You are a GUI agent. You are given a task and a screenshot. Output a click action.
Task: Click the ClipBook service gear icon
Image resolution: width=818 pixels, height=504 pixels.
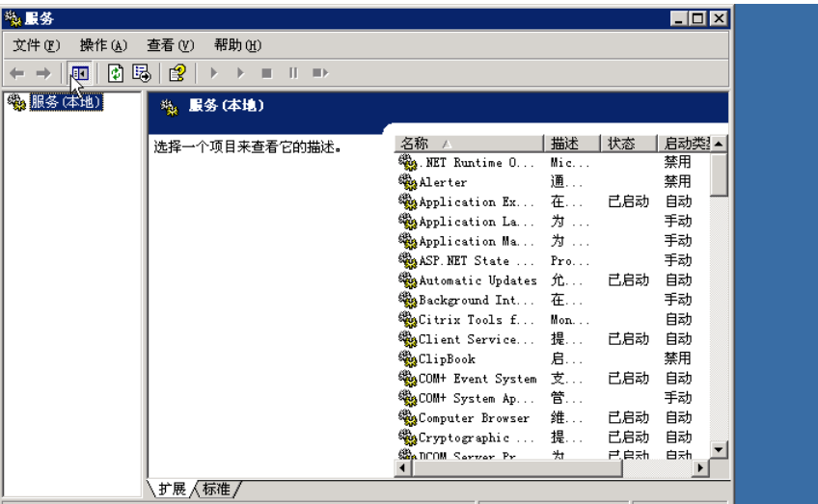(407, 358)
